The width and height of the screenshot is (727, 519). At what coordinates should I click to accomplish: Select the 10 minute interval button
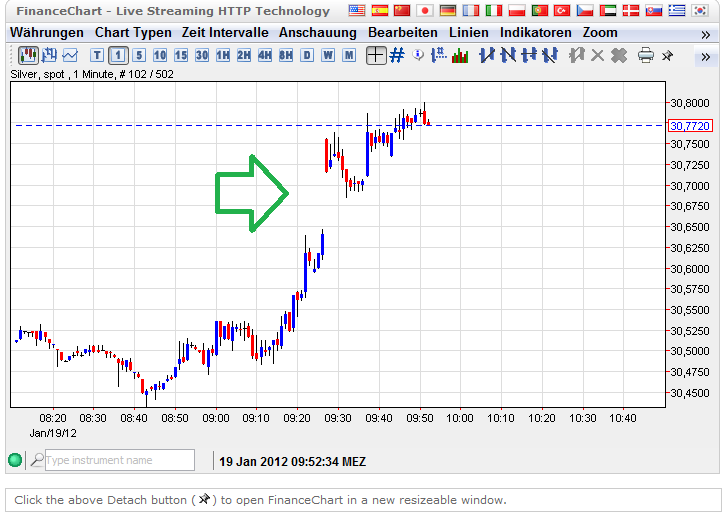coord(160,56)
